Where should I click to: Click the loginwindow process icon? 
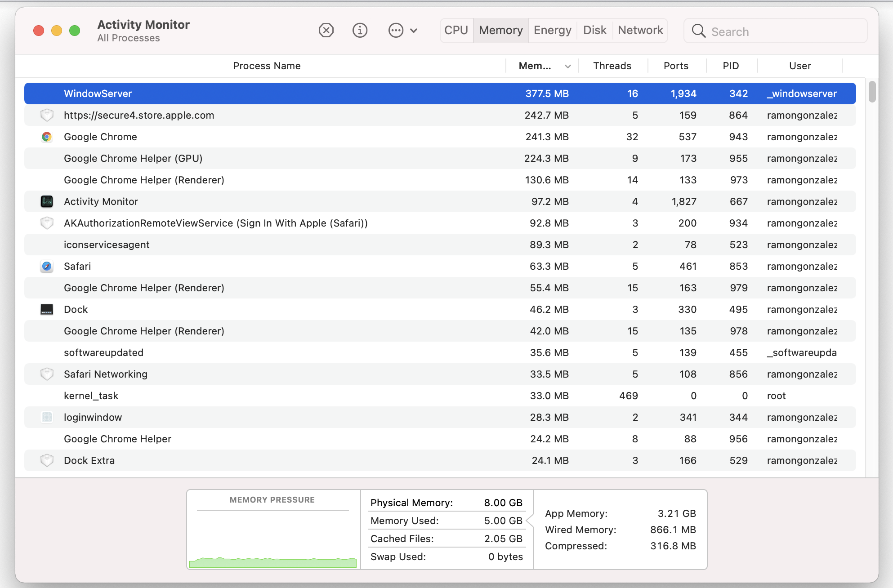click(47, 418)
